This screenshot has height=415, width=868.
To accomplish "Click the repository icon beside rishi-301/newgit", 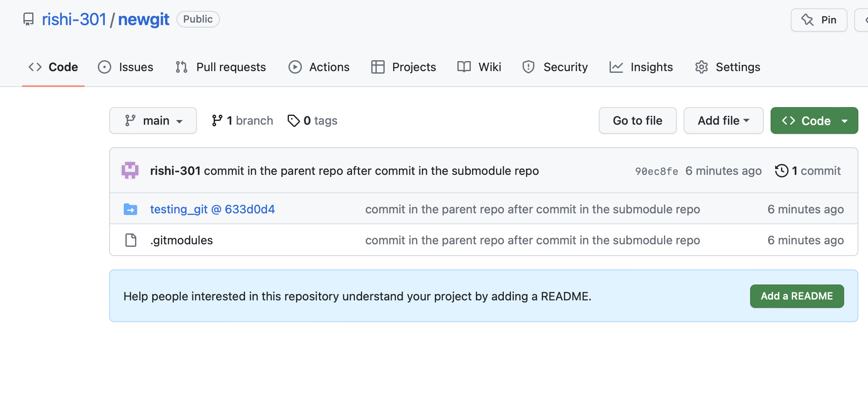I will coord(28,19).
